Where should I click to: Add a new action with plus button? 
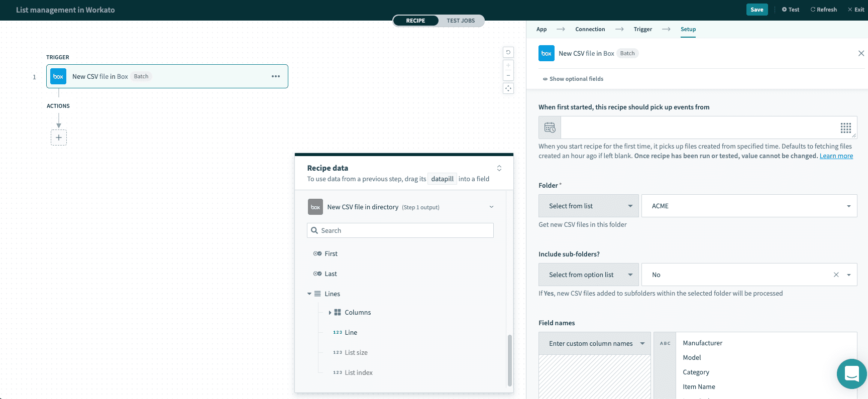point(59,138)
